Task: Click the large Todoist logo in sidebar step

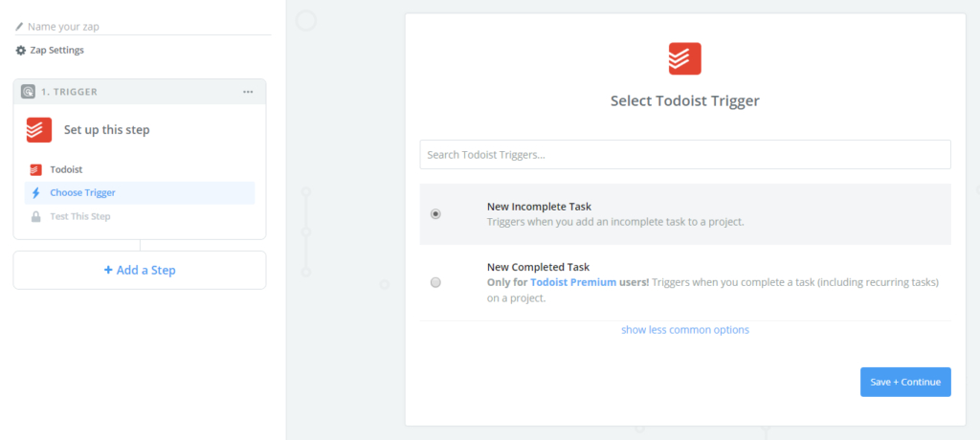Action: point(39,129)
